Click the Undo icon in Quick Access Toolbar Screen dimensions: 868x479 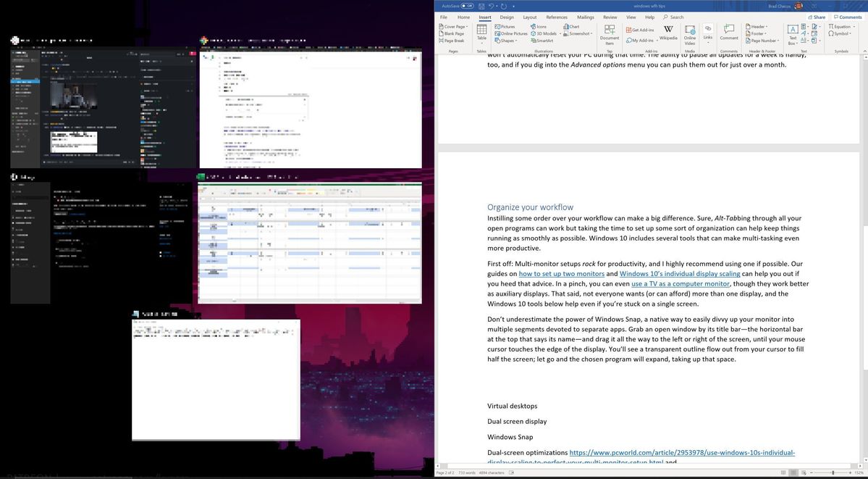491,6
